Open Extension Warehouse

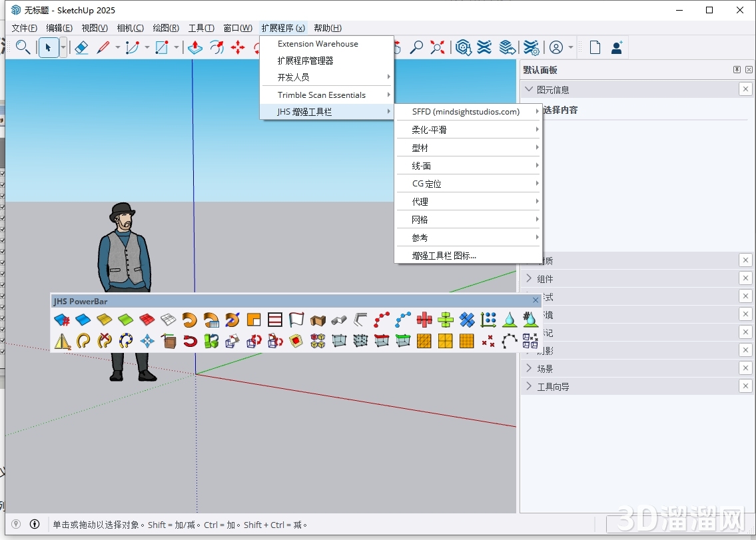tap(318, 43)
